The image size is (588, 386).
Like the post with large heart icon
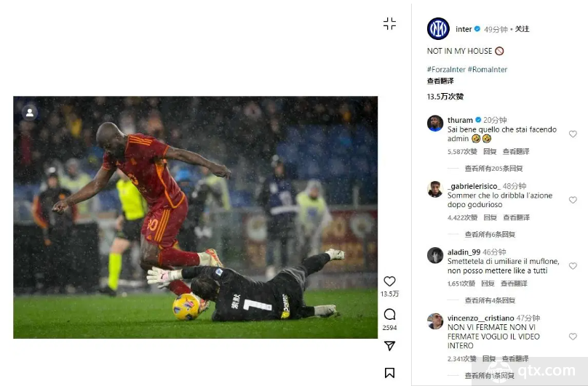[389, 281]
